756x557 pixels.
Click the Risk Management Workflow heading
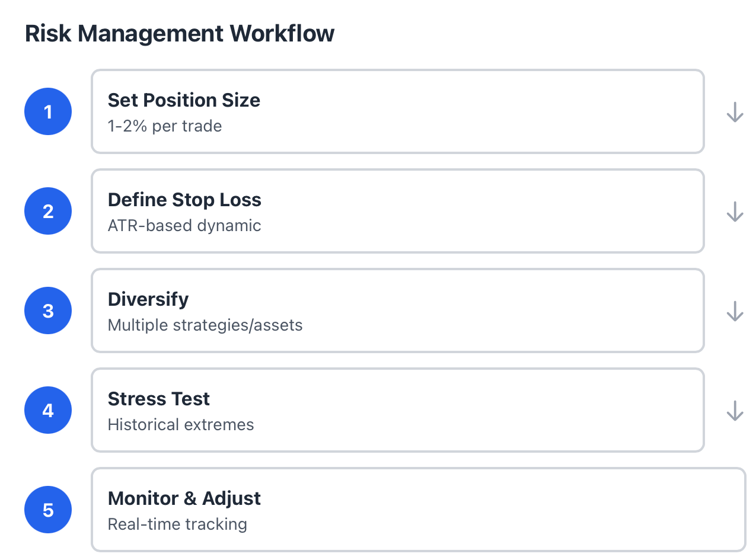click(180, 34)
